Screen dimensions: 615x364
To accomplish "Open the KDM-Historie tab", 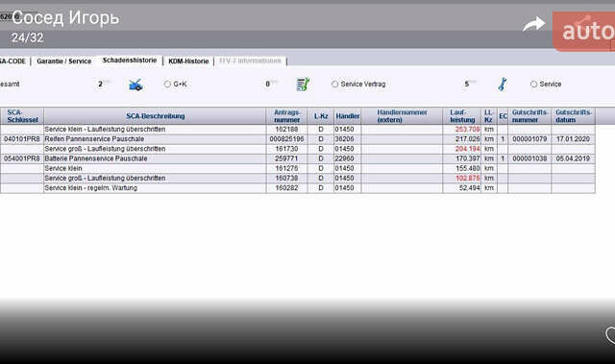I will tap(188, 61).
